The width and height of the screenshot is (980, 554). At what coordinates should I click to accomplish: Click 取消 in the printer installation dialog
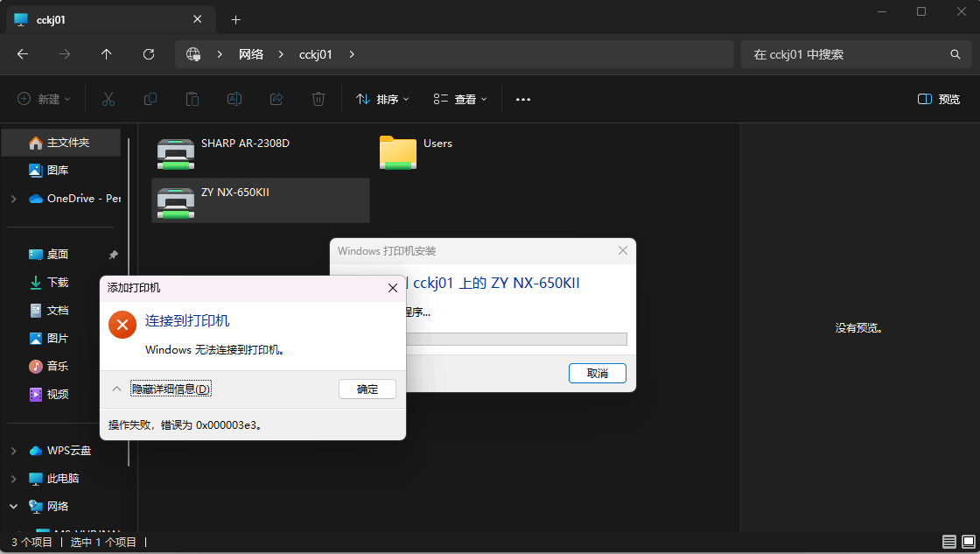(x=598, y=374)
